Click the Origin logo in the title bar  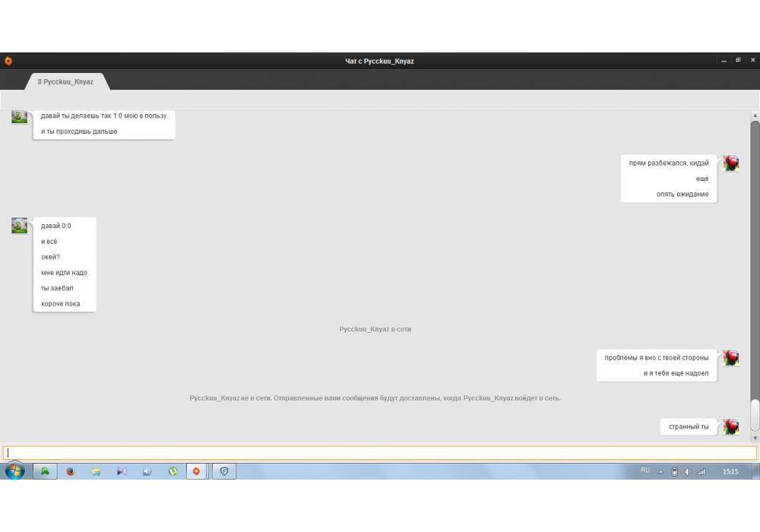pyautogui.click(x=8, y=61)
